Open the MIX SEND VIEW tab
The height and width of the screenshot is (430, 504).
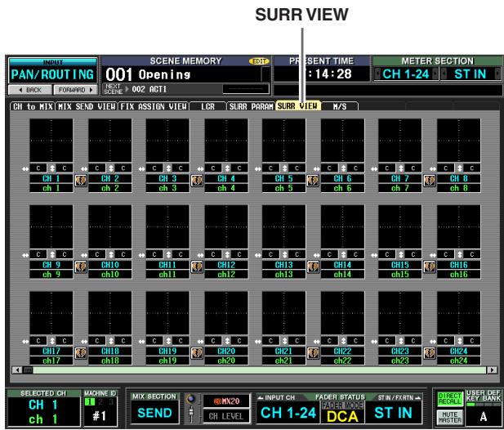[87, 106]
